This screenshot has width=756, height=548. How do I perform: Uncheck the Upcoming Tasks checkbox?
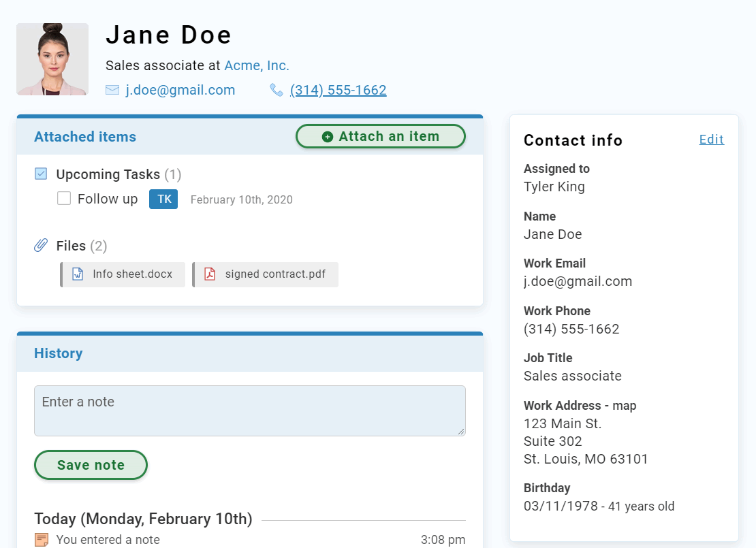point(41,174)
